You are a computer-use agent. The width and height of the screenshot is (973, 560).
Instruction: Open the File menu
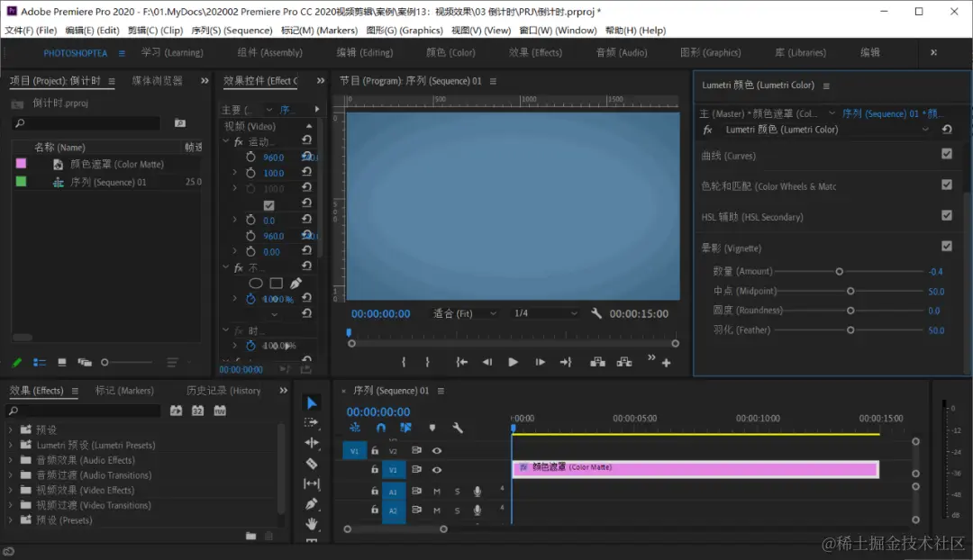31,31
